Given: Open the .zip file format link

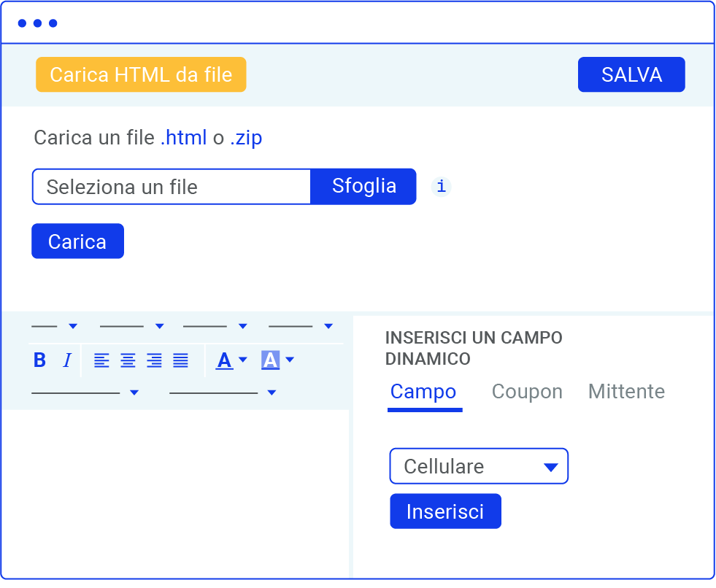Looking at the screenshot, I should click(x=246, y=138).
